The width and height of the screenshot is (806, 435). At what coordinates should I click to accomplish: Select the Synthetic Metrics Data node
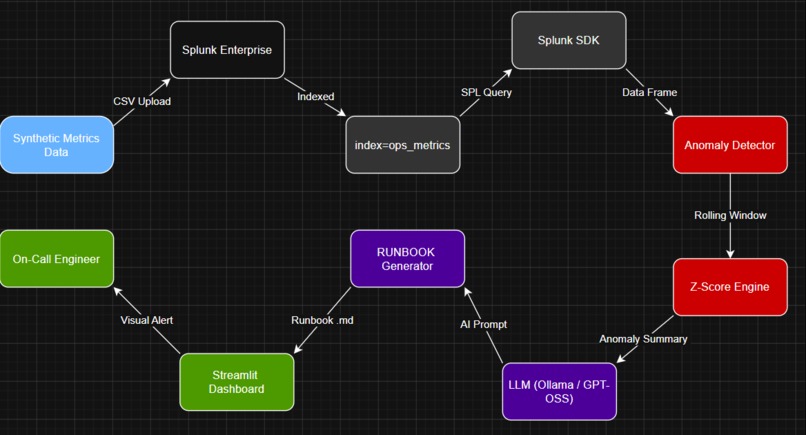tap(57, 145)
